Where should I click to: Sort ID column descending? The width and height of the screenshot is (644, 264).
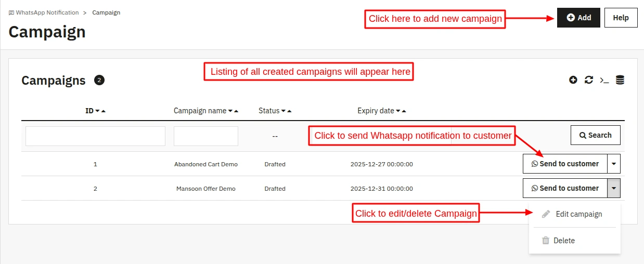click(x=97, y=111)
